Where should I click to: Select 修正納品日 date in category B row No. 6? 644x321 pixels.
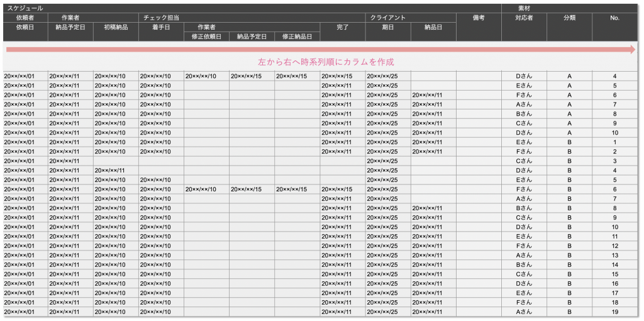297,189
